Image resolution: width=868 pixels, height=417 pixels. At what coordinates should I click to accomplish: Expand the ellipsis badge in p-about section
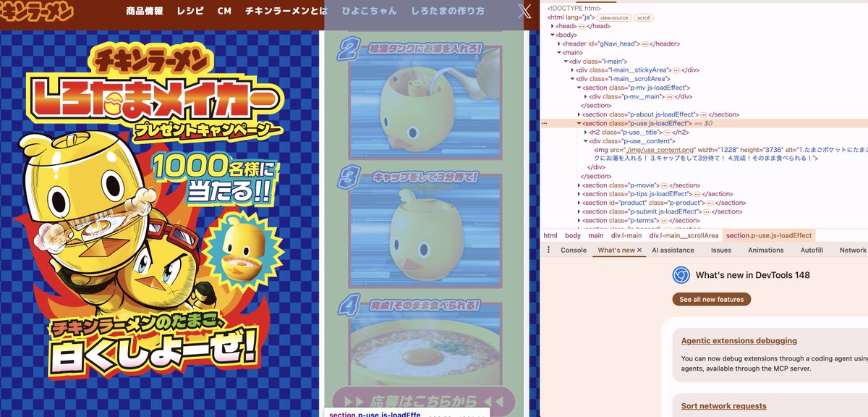tap(703, 114)
